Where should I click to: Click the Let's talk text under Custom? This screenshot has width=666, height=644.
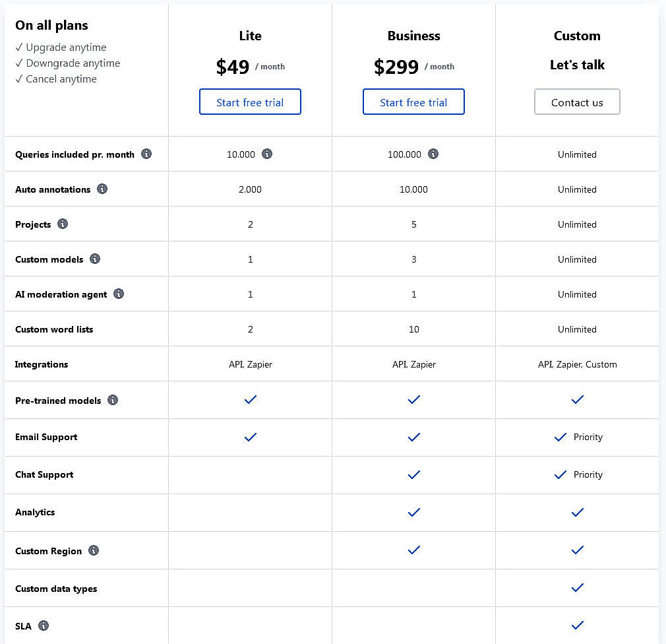pyautogui.click(x=577, y=65)
